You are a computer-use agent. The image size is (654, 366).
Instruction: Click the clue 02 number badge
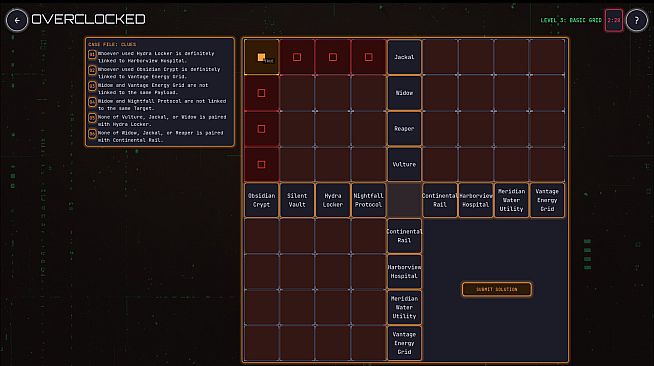[92, 70]
